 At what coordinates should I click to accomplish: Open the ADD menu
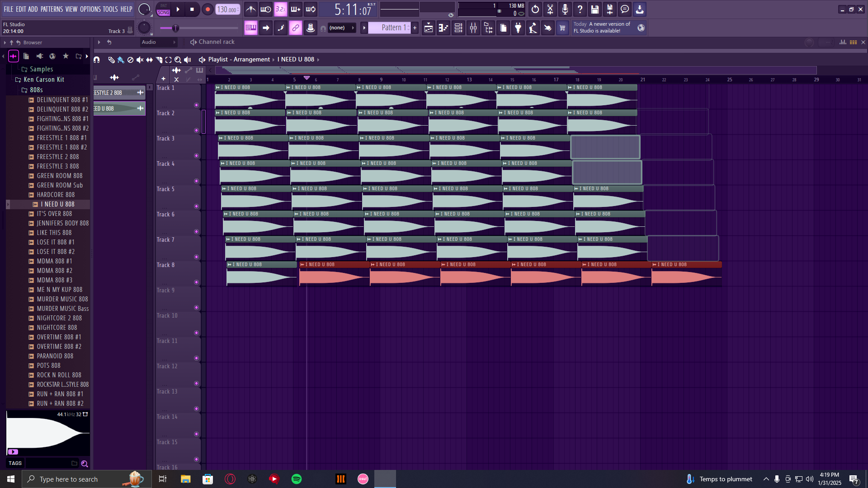33,9
